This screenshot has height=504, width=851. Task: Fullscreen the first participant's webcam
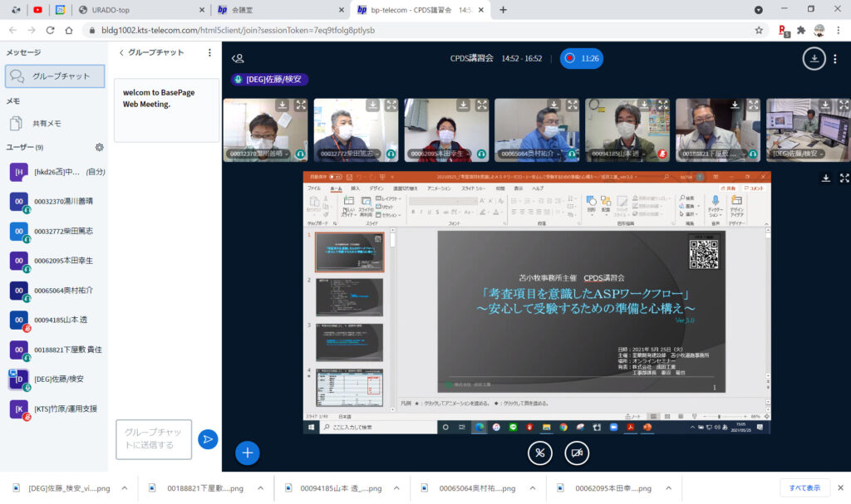pyautogui.click(x=300, y=105)
